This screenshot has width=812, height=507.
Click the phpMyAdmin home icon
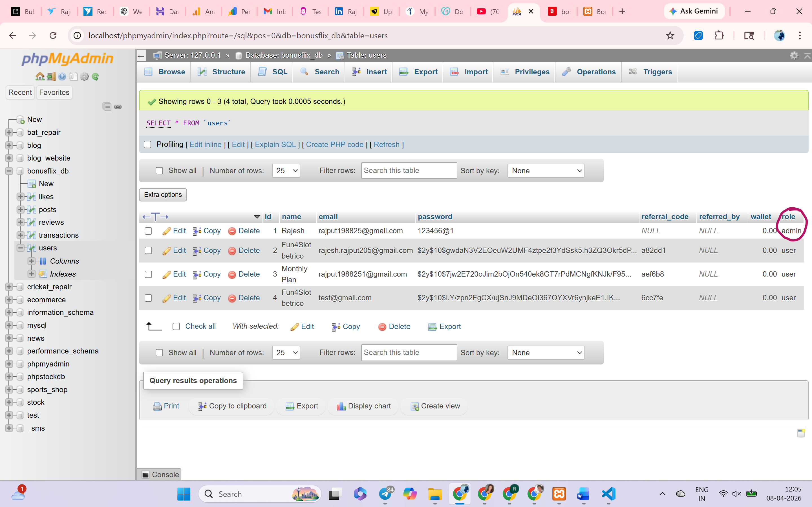[x=39, y=76]
